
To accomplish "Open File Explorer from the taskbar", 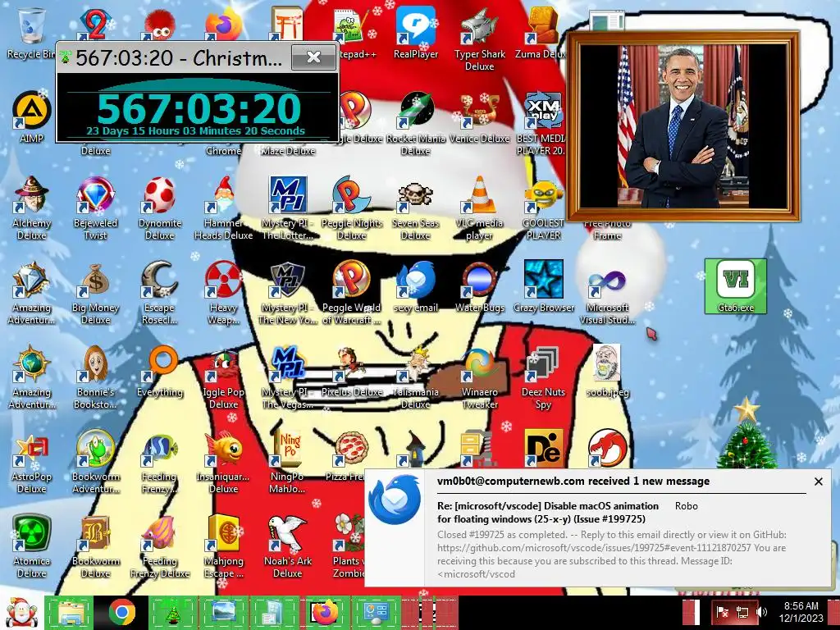I will click(x=71, y=613).
